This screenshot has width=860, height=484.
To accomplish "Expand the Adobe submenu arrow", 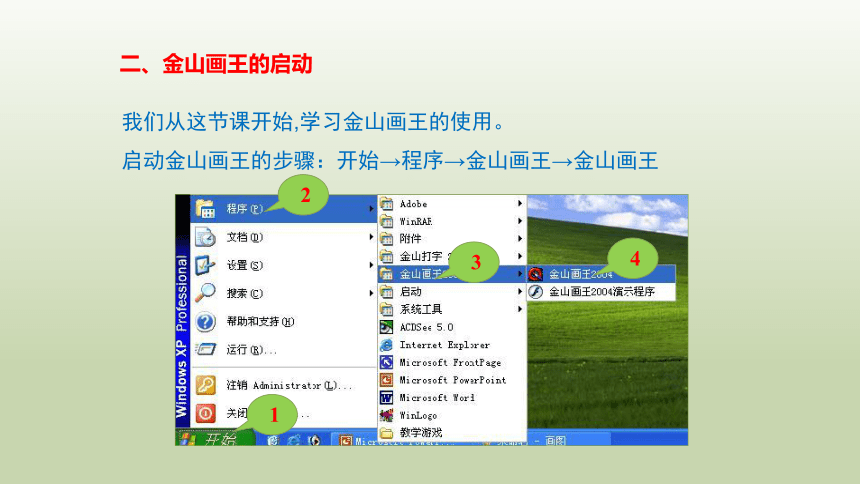I will [x=519, y=204].
